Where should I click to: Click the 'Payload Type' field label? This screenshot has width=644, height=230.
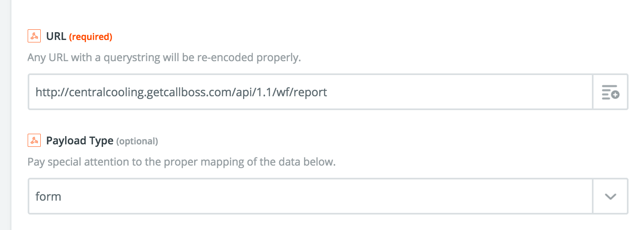point(80,141)
